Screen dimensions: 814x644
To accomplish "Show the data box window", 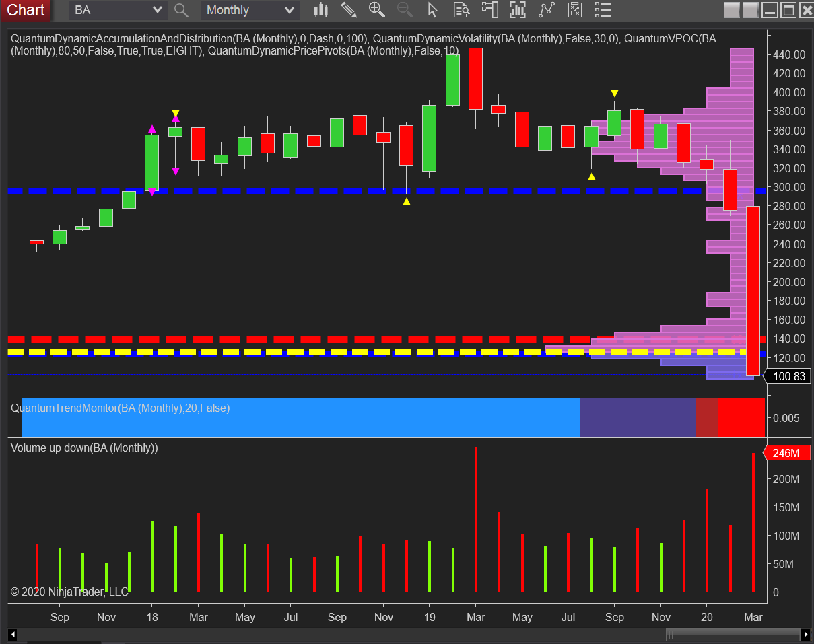I will (x=461, y=10).
